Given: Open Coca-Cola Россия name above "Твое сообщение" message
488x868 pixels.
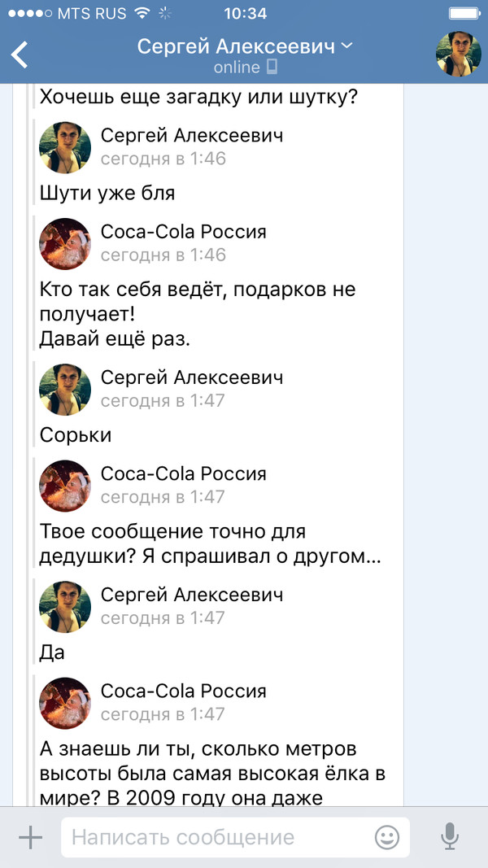Looking at the screenshot, I should 183,473.
